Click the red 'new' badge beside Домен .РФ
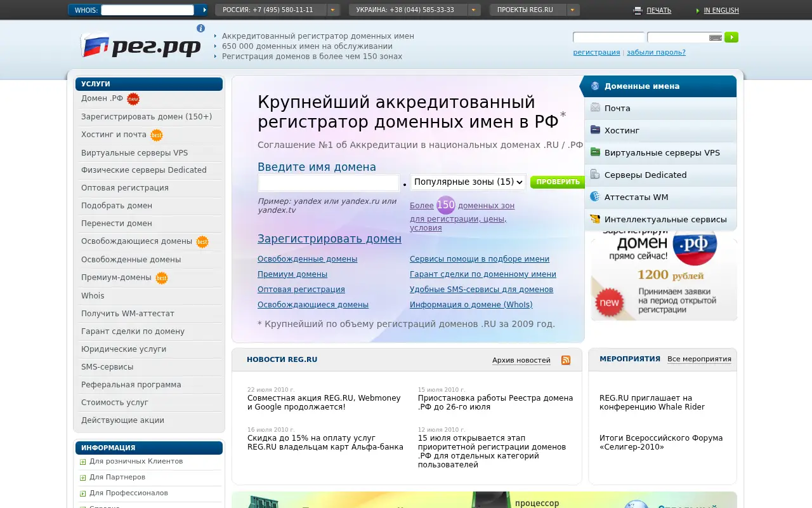 point(133,99)
